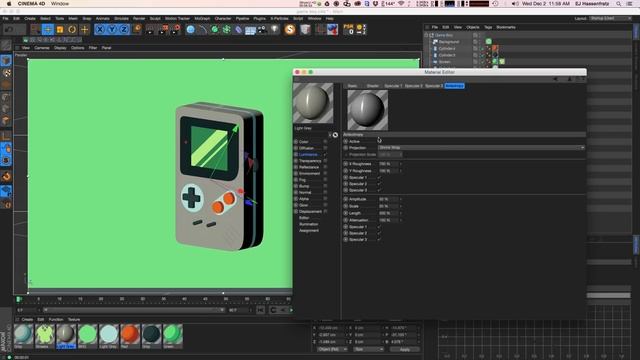Open material manager Create menu

pyautogui.click(x=27, y=319)
